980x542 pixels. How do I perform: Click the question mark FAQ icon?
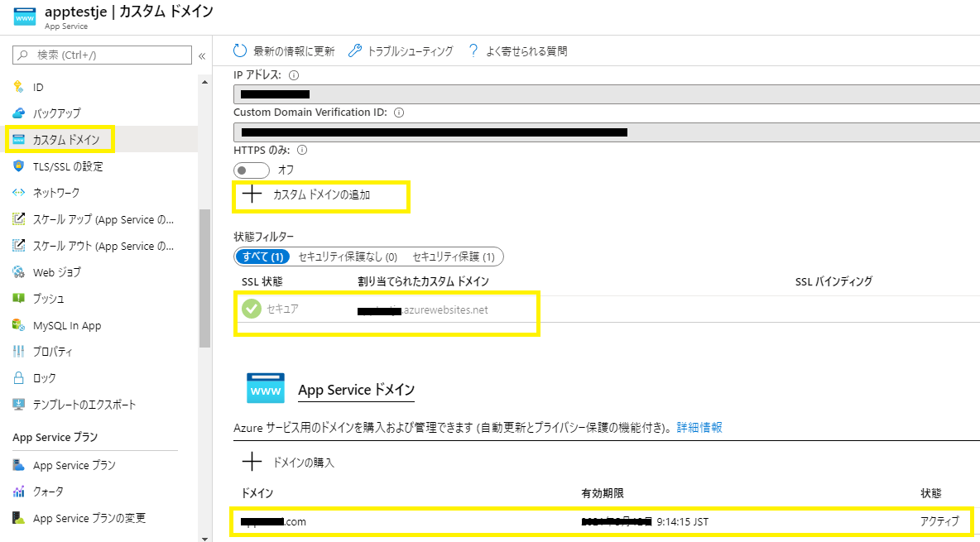(473, 50)
